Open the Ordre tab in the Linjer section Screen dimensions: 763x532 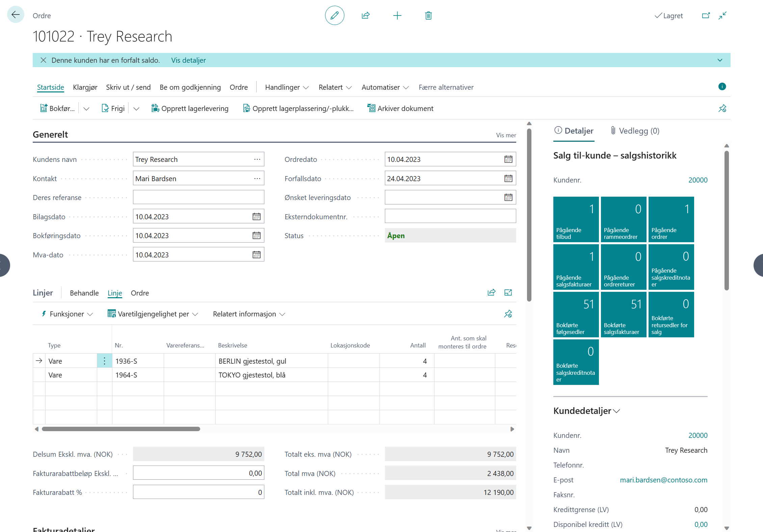pyautogui.click(x=140, y=293)
